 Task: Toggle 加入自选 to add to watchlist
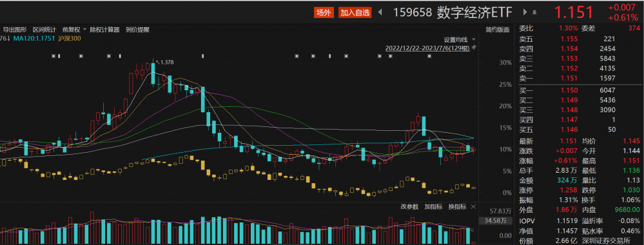click(355, 13)
